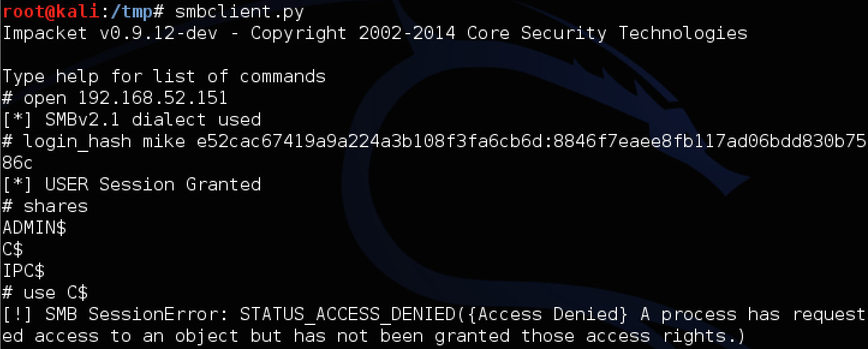This screenshot has height=349, width=868.
Task: Click the IP address 192.168.52.151
Action: point(153,98)
